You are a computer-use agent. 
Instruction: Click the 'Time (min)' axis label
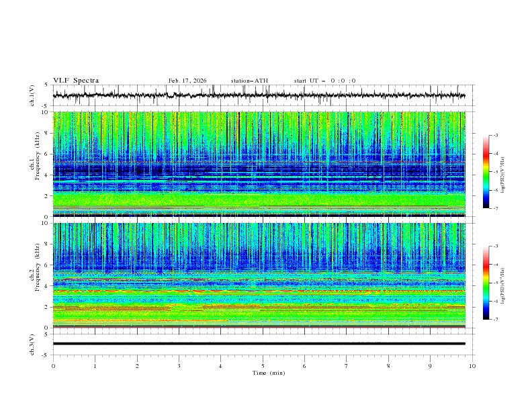(269, 373)
